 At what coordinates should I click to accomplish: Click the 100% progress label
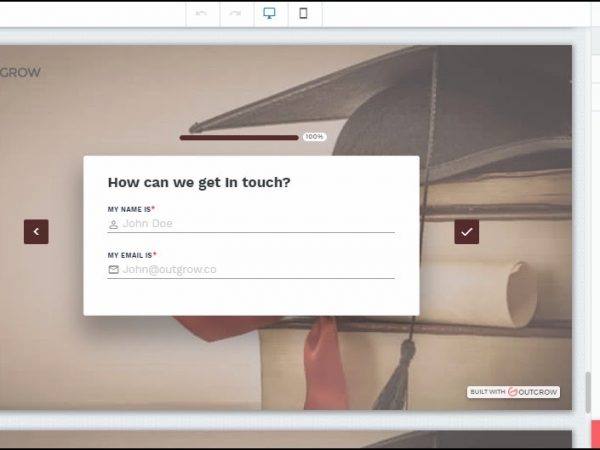(314, 137)
